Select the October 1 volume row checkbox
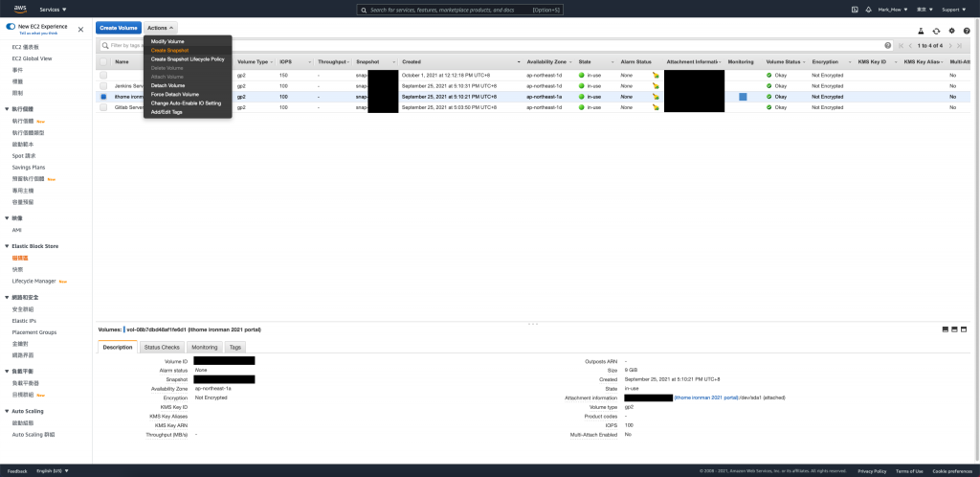 click(103, 75)
